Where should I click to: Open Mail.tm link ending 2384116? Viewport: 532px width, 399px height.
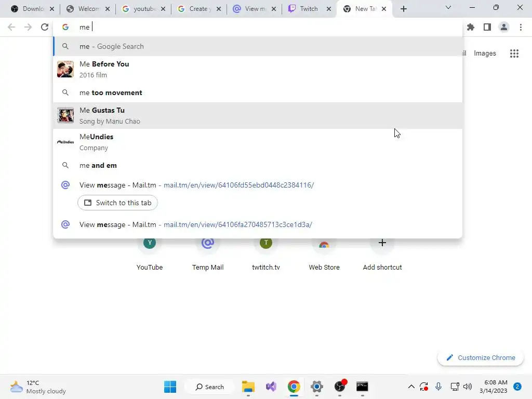coord(238,185)
